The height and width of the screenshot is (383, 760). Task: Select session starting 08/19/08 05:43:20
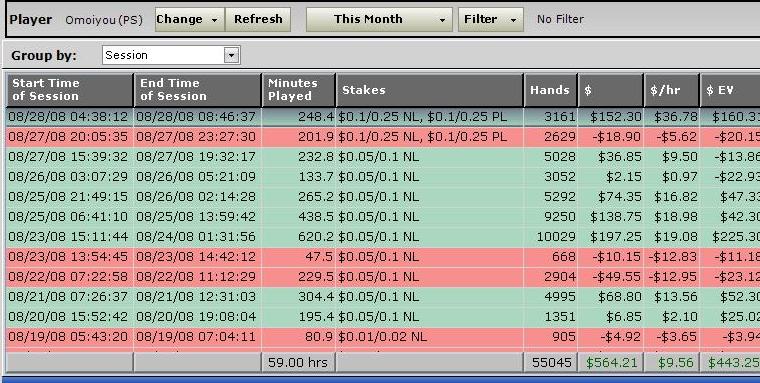click(x=383, y=337)
